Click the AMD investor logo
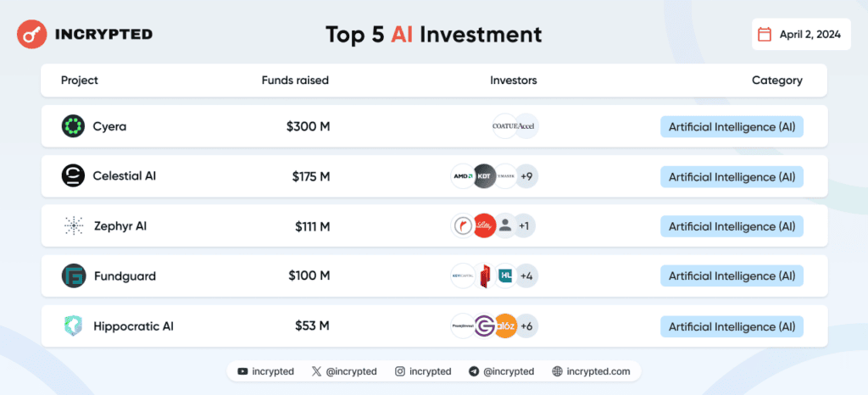This screenshot has height=395, width=868. point(463,176)
